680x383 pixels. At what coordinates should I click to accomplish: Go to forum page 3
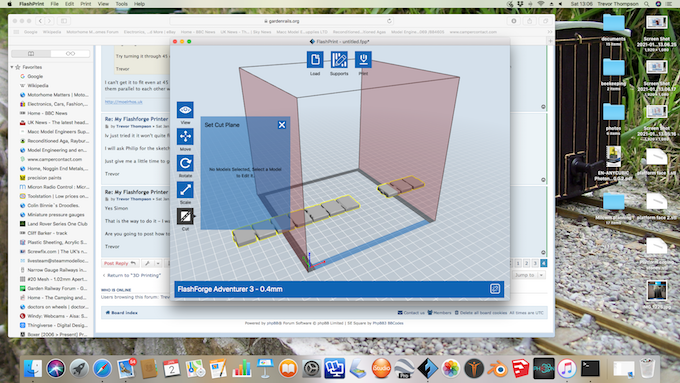coord(535,263)
